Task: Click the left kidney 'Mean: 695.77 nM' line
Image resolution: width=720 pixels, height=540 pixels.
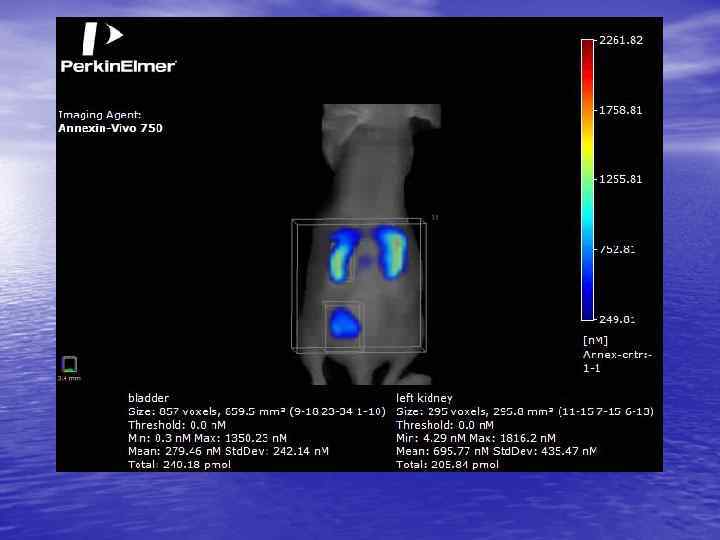Action: 496,451
